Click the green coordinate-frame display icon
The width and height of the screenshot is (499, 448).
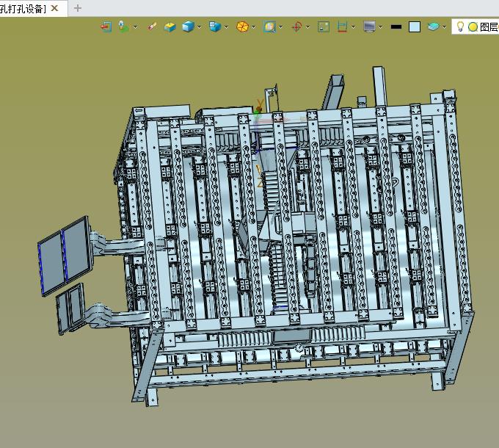point(123,26)
